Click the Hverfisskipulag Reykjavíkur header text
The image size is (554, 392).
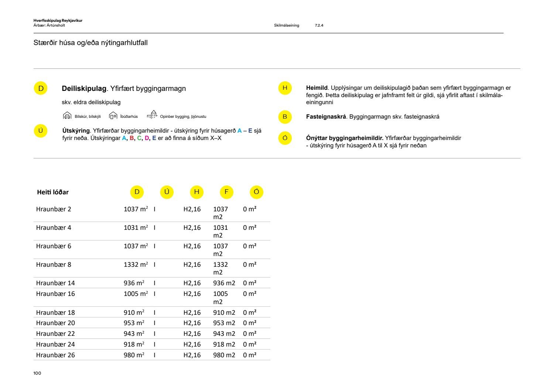tap(58, 21)
